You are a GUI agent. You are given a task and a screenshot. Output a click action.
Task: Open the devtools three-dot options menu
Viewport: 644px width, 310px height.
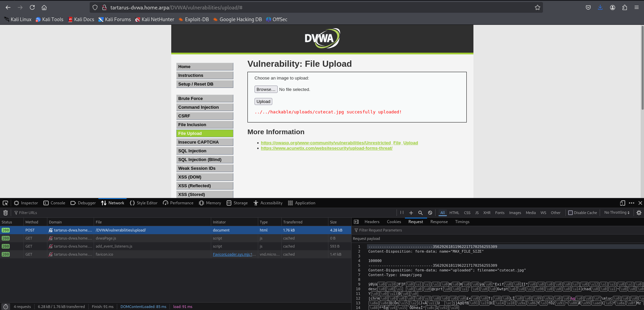(x=632, y=203)
